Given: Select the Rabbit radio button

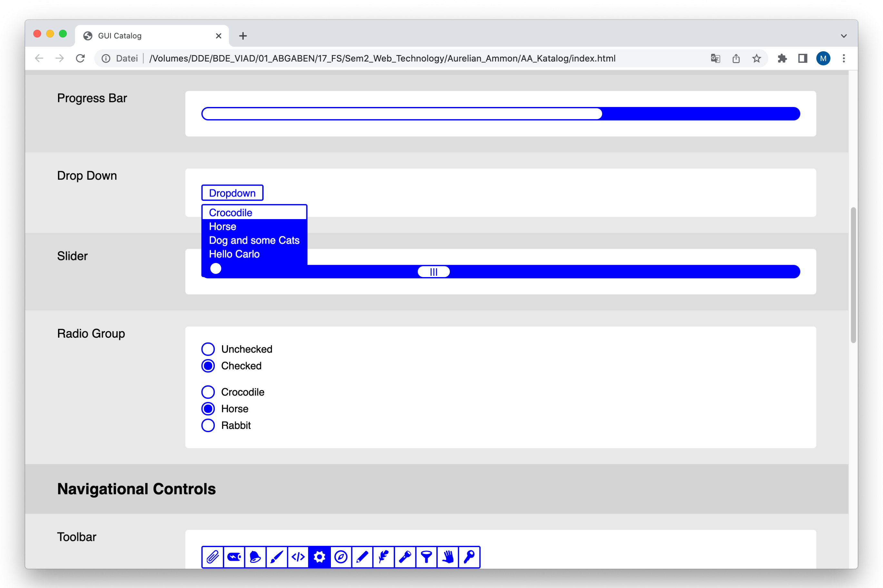Looking at the screenshot, I should point(208,425).
